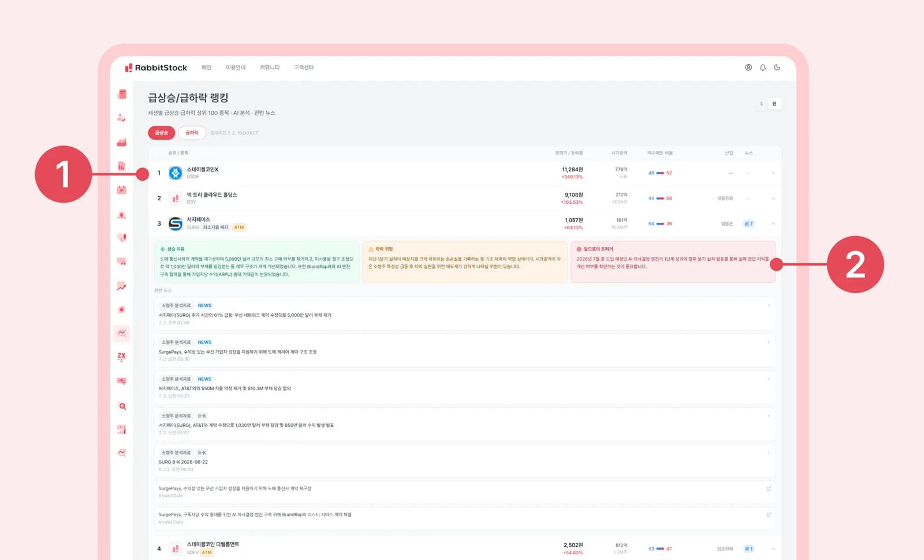
Task: Select the 급상승 filter pill
Action: pyautogui.click(x=162, y=133)
